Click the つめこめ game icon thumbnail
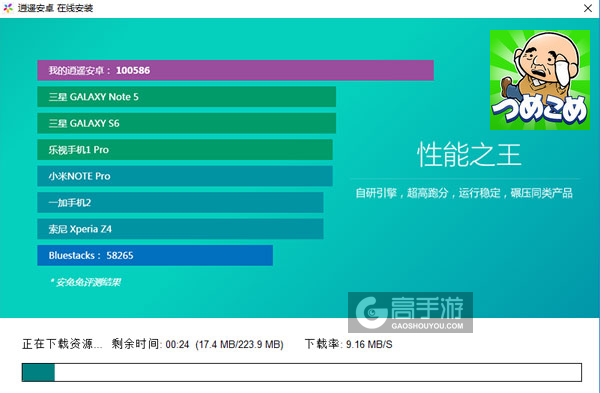Image resolution: width=600 pixels, height=393 pixels. point(540,80)
